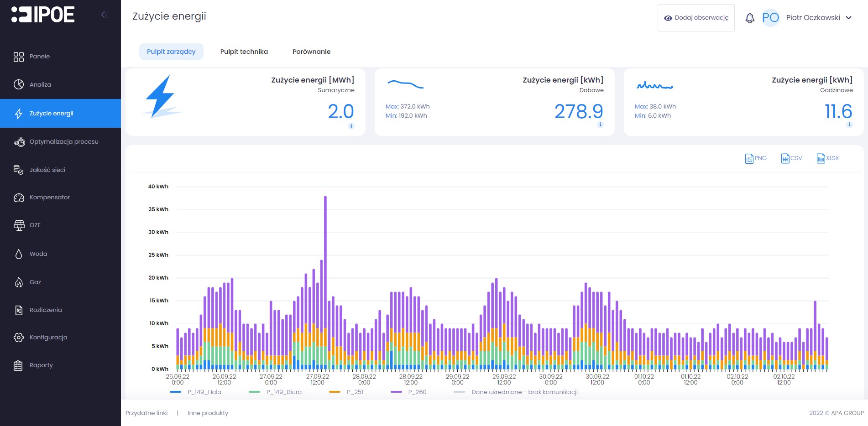Download chart data as CSV
868x426 pixels.
(x=791, y=158)
